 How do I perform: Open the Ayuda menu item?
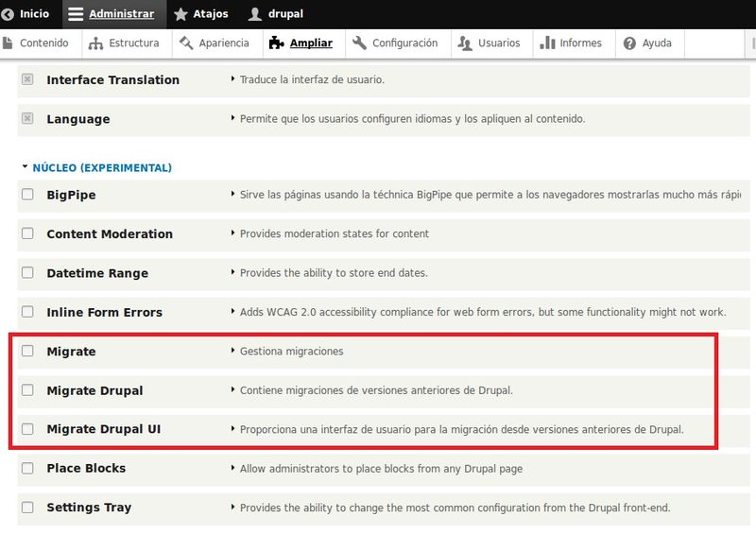point(650,43)
